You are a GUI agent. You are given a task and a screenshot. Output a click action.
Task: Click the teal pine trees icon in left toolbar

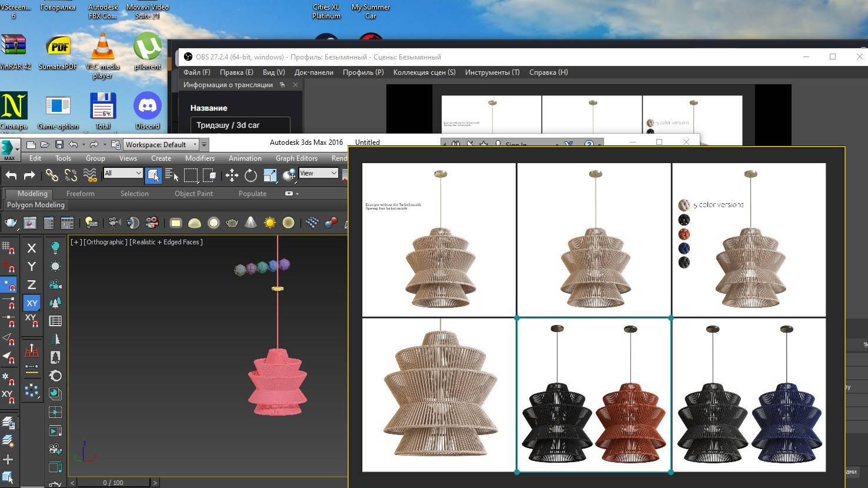(x=55, y=303)
